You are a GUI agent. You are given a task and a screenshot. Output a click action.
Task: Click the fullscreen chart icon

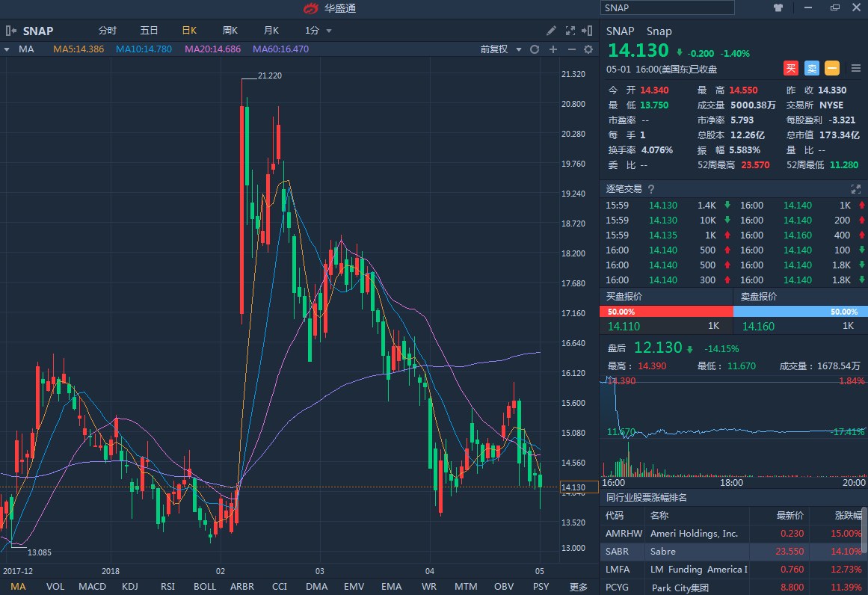[x=570, y=31]
